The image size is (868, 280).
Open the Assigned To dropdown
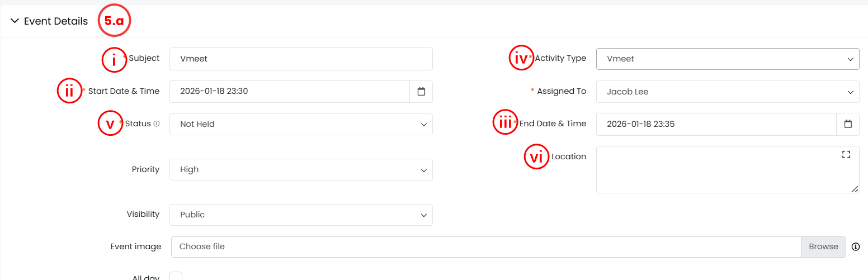tap(727, 92)
